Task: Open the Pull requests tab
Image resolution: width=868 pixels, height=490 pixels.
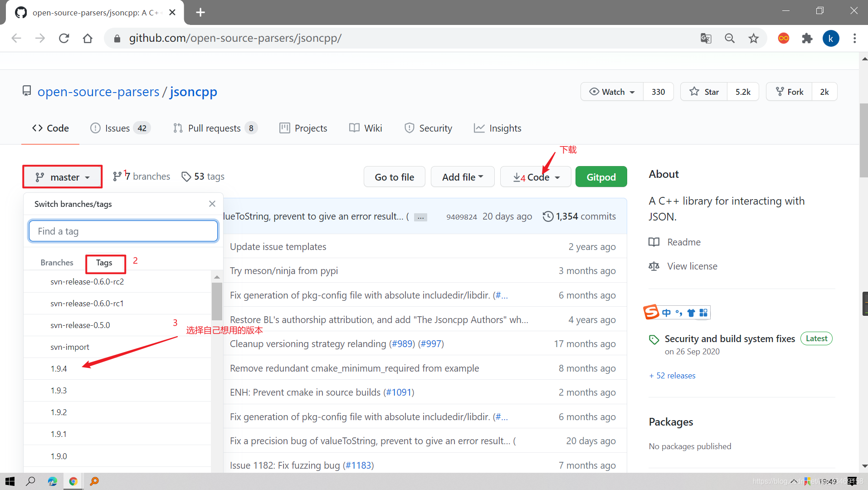Action: [x=215, y=128]
